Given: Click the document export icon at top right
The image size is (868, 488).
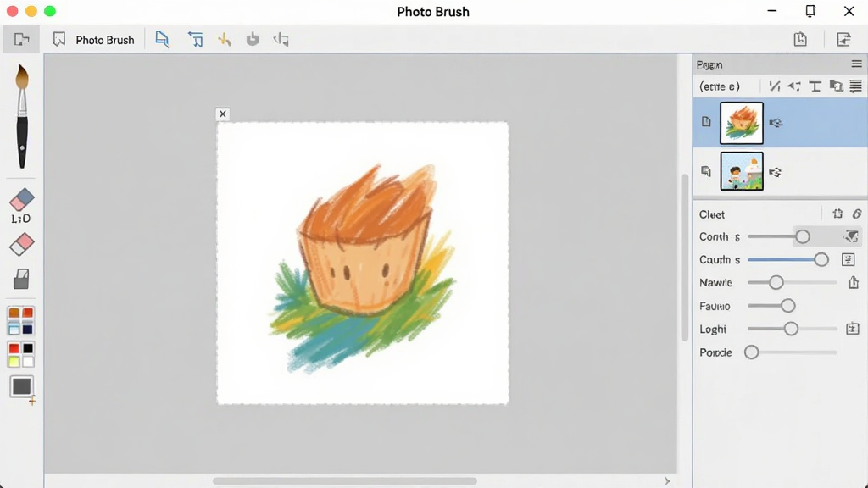Looking at the screenshot, I should 800,39.
